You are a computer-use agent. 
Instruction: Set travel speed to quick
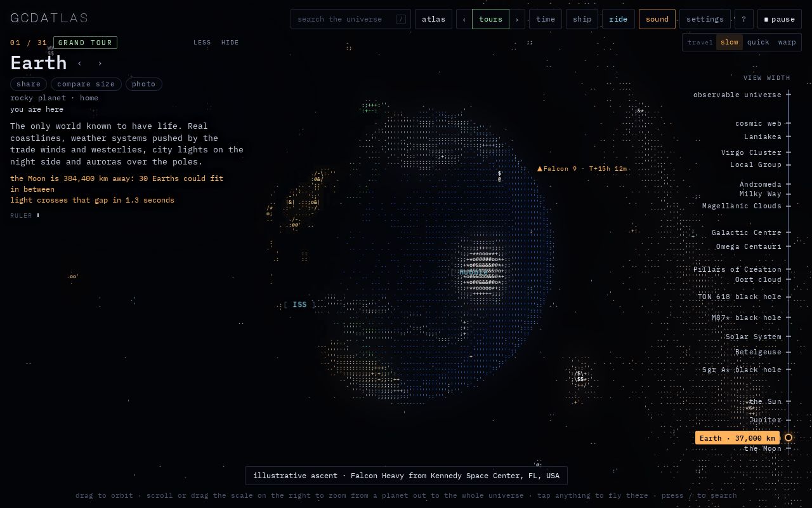coord(758,43)
